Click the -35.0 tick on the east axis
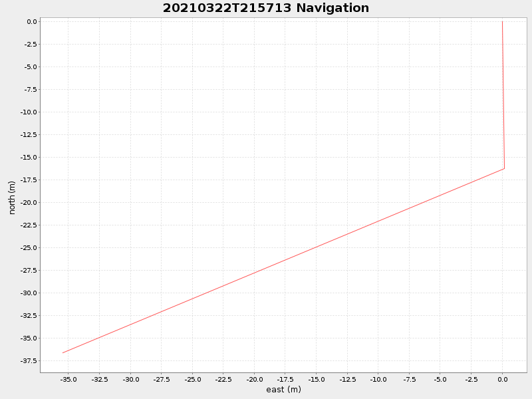The width and height of the screenshot is (532, 399). pyautogui.click(x=68, y=379)
